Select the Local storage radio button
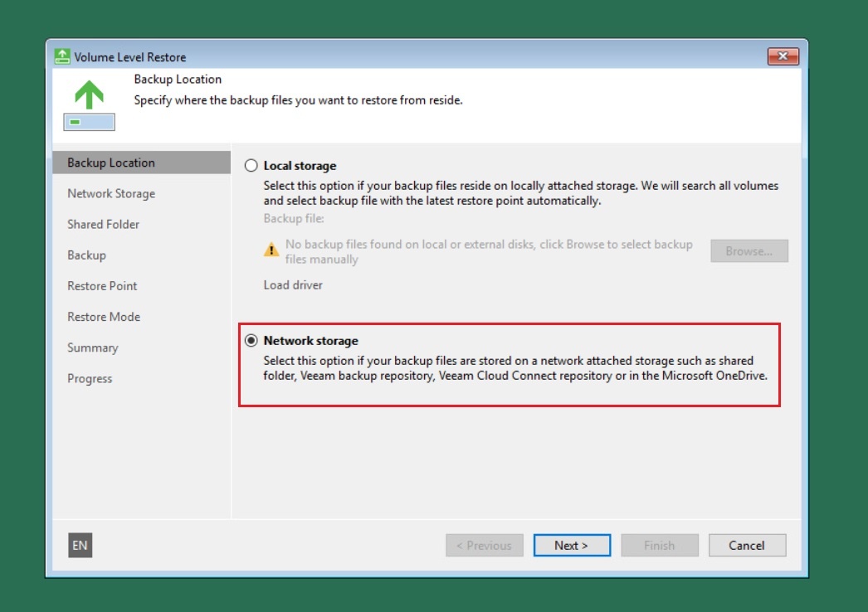 point(251,166)
